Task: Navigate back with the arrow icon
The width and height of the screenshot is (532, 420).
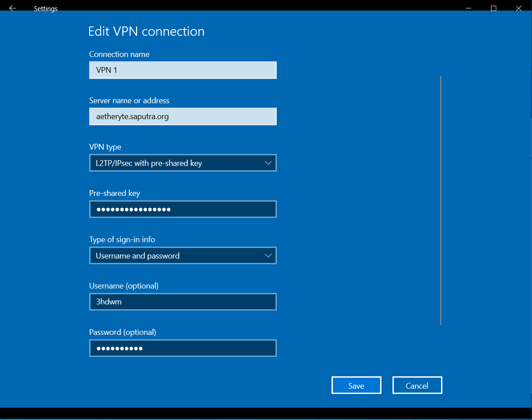Action: [12, 7]
